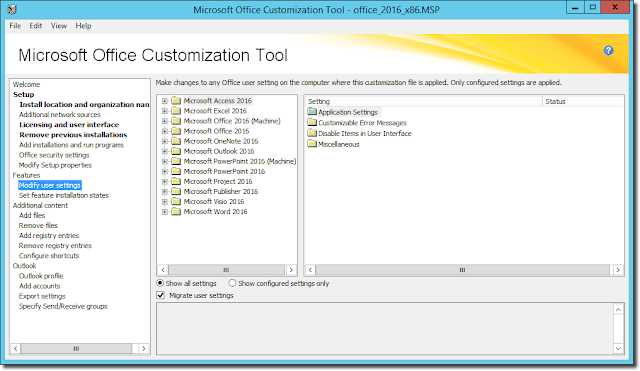Open Modify Setup properties page
Image resolution: width=640 pixels, height=371 pixels.
click(x=55, y=165)
